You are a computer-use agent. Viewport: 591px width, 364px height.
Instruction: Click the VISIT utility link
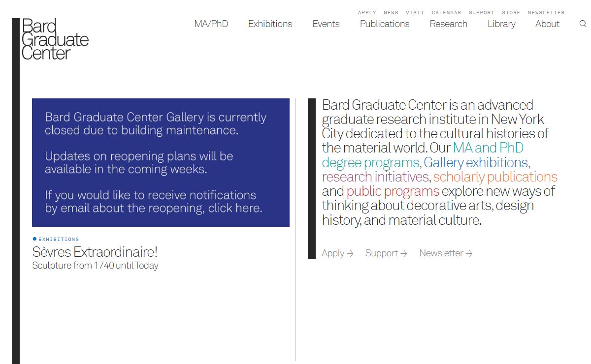tap(415, 13)
